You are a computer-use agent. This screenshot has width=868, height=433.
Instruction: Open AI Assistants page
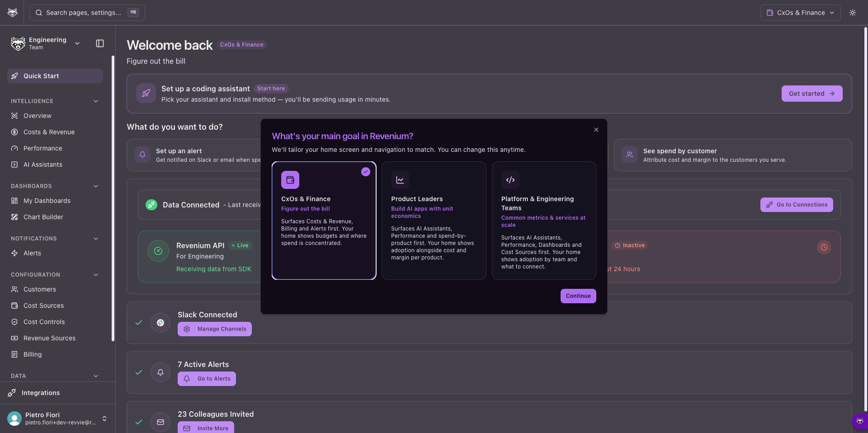(x=55, y=165)
